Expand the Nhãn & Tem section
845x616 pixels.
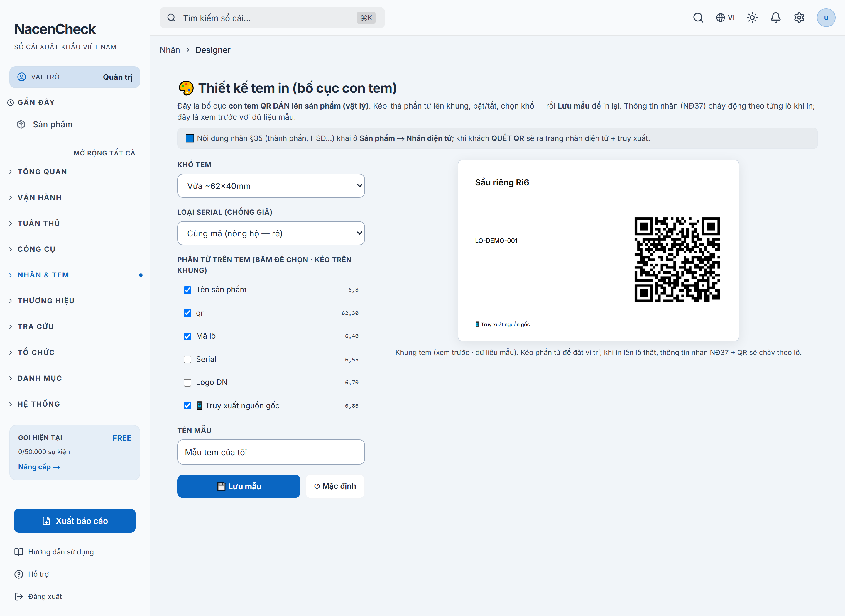tap(75, 275)
